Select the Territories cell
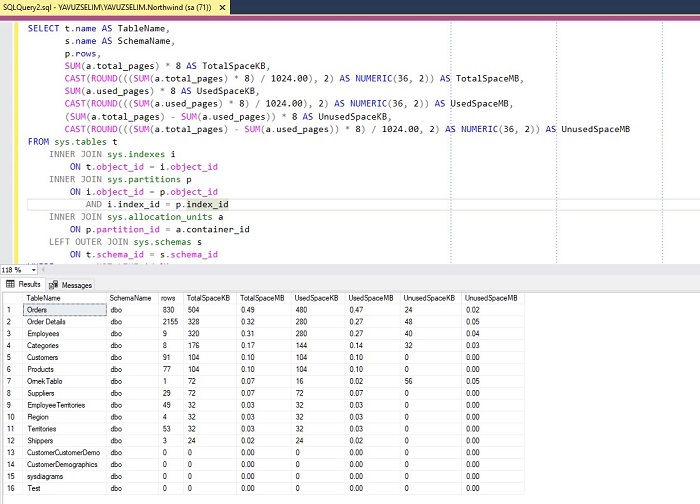700x504 pixels. (65, 429)
